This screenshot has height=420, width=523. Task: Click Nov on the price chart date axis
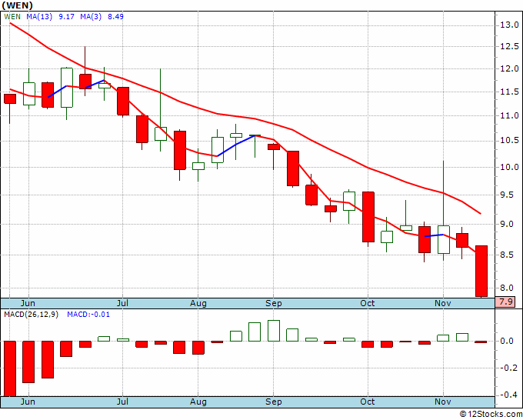click(443, 303)
